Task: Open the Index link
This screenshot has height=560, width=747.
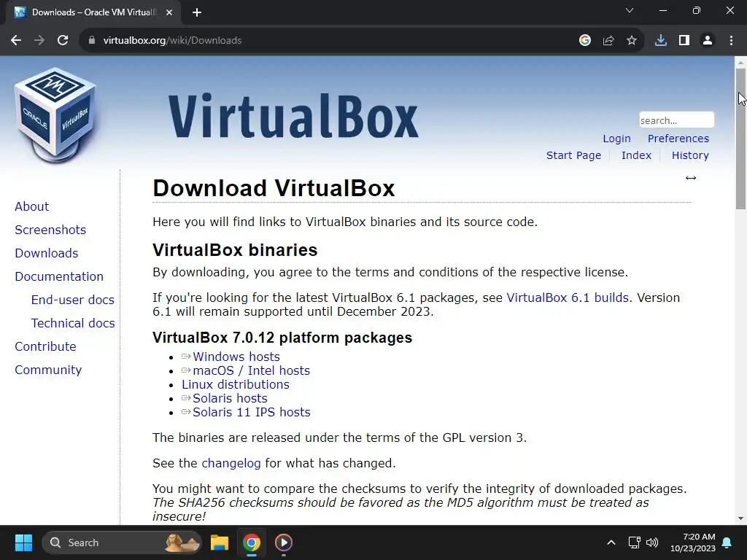Action: point(636,155)
